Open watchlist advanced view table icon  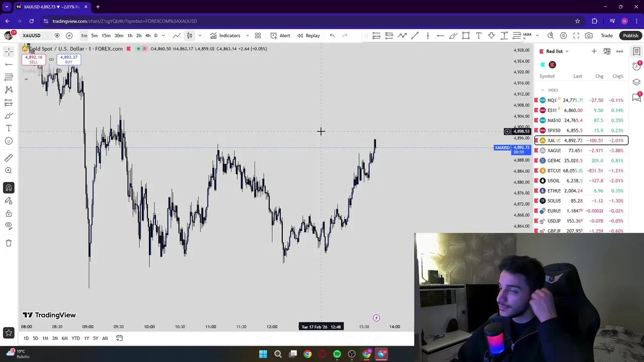(x=607, y=51)
